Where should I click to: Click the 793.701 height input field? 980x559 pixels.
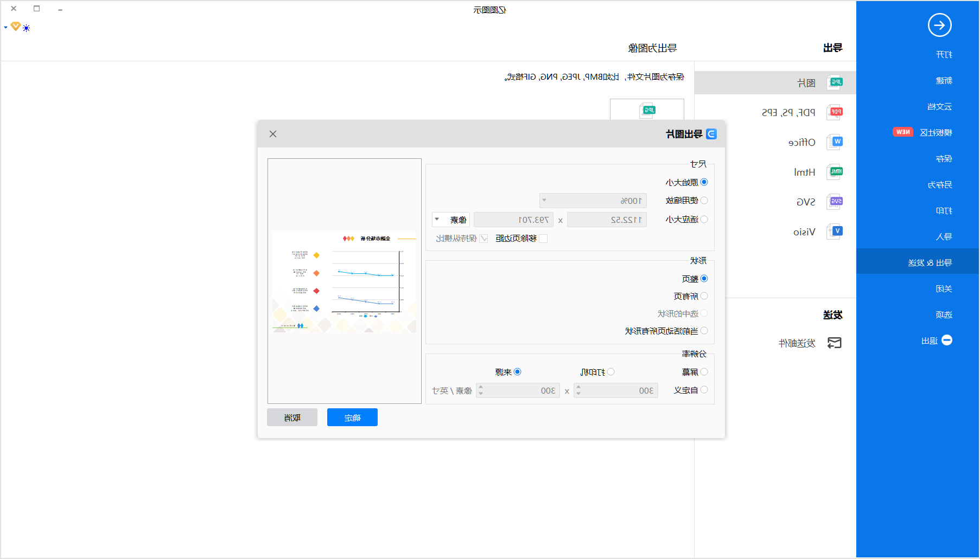(513, 220)
